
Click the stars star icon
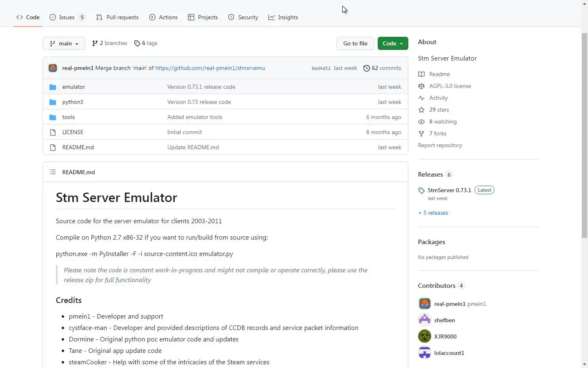421,110
